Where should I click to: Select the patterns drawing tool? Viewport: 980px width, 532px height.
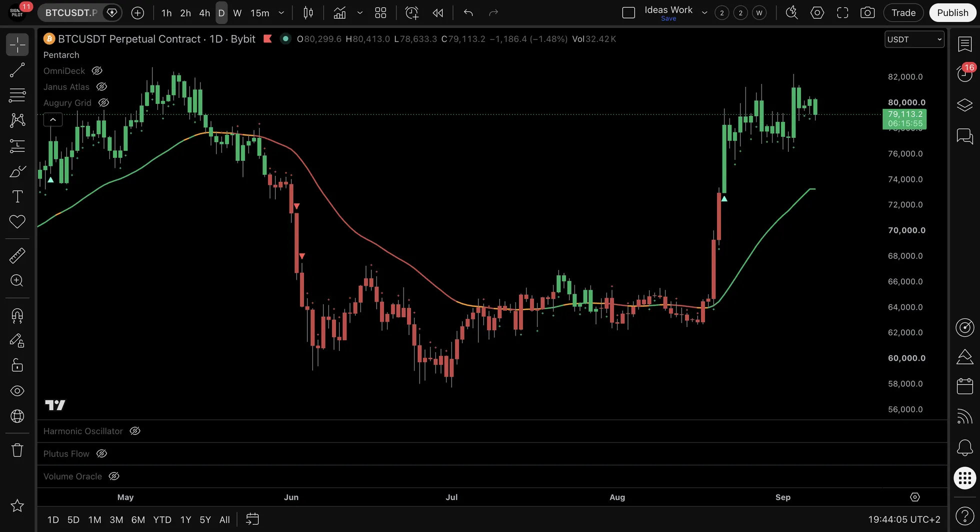[x=17, y=120]
